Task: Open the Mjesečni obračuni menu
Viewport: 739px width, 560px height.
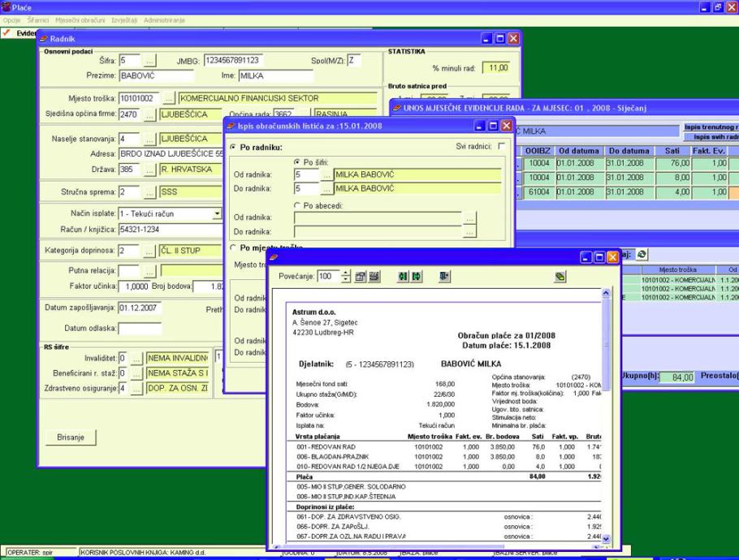Action: (80, 20)
